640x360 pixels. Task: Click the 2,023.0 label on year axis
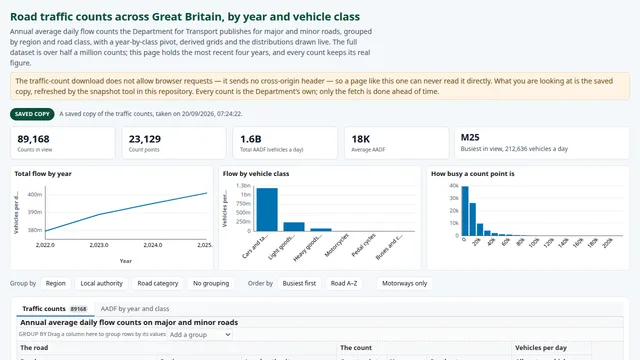99,245
